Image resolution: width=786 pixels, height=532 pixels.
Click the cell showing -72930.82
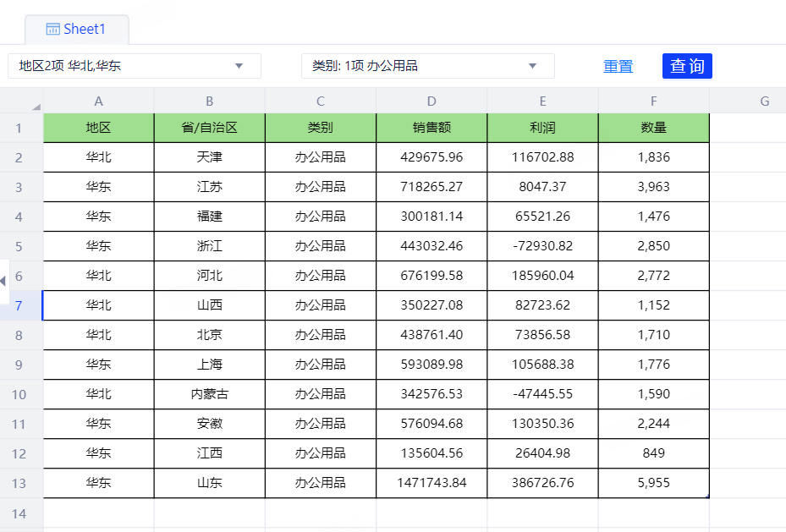point(542,246)
